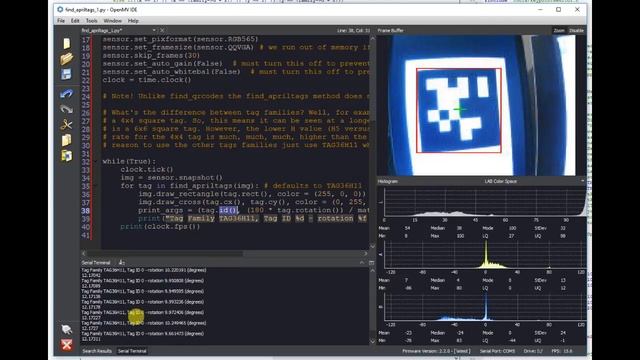This screenshot has height=360, width=640.
Task: Click the Connect plug icon
Action: point(67,329)
